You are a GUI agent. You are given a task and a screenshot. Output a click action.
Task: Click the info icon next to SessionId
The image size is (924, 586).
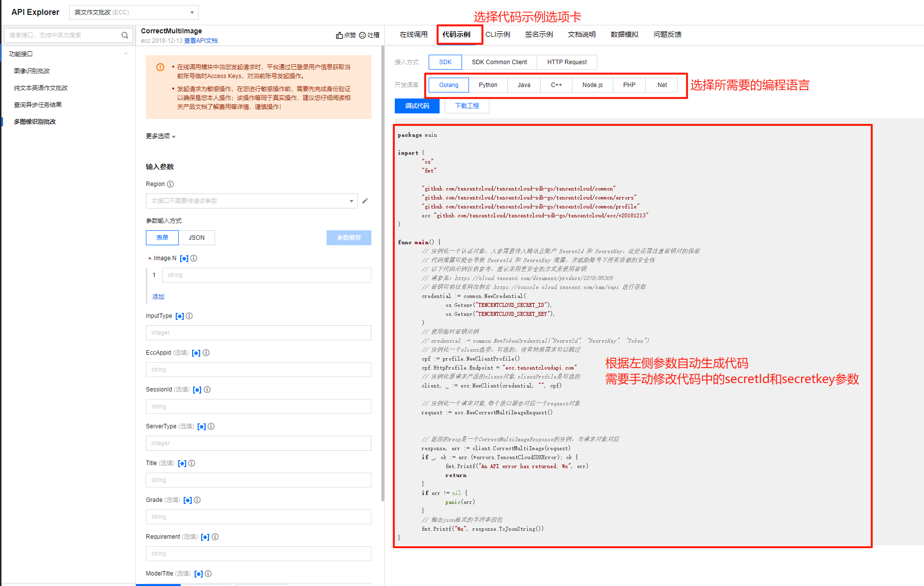207,390
